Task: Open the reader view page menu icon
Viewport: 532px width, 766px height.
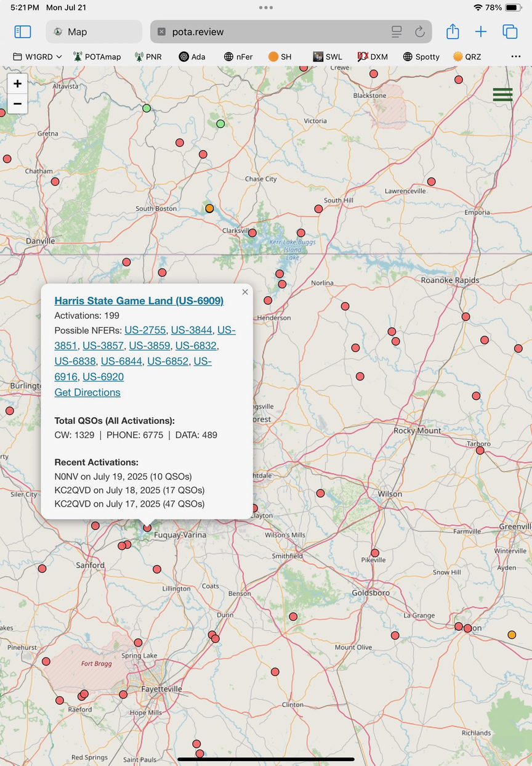Action: click(397, 31)
